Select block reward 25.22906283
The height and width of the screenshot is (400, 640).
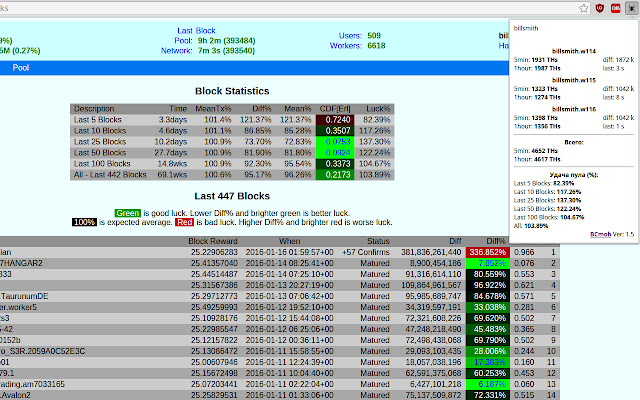[x=214, y=252]
